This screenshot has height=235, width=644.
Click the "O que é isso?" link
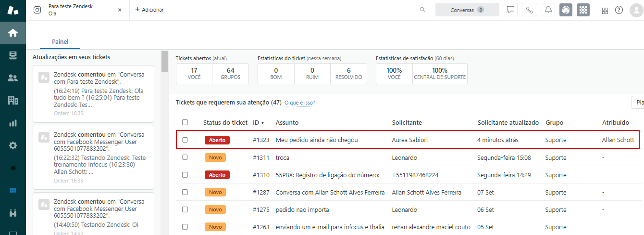pos(300,103)
